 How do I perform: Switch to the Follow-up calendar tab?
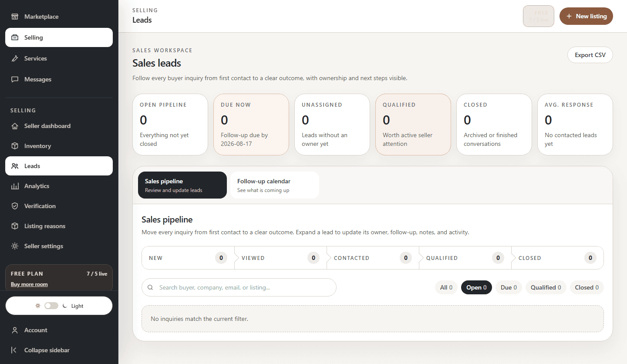(275, 185)
